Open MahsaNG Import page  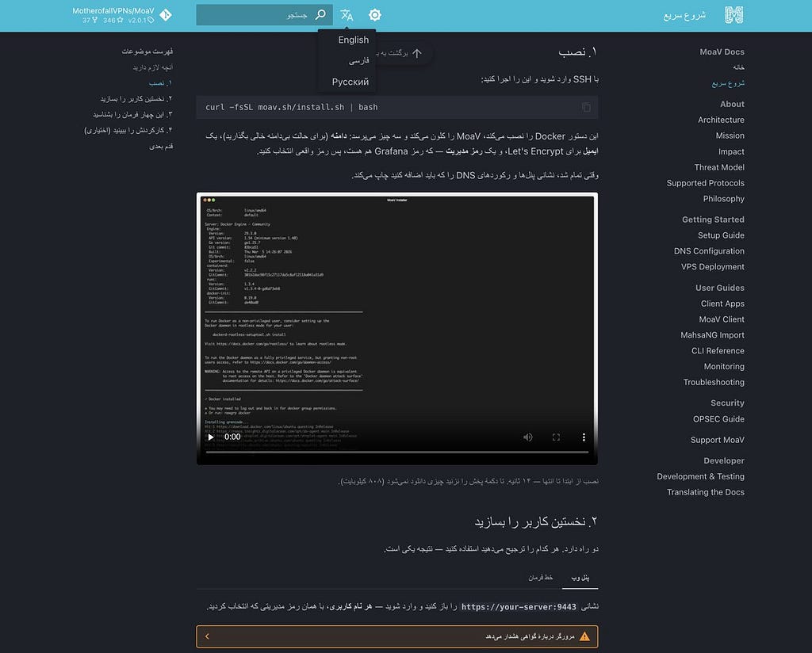coord(712,335)
